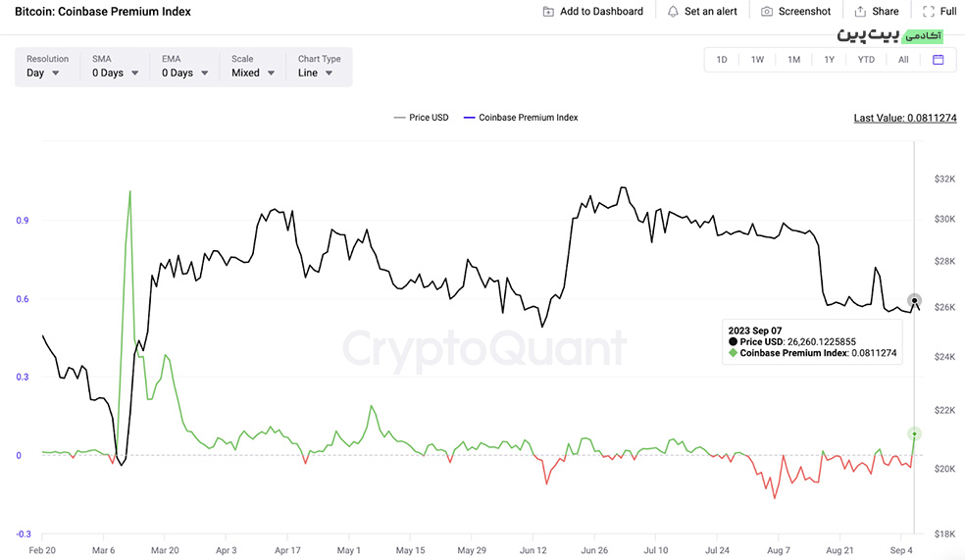Click the Apr 3 x-axis label
The image size is (965, 560).
226,550
